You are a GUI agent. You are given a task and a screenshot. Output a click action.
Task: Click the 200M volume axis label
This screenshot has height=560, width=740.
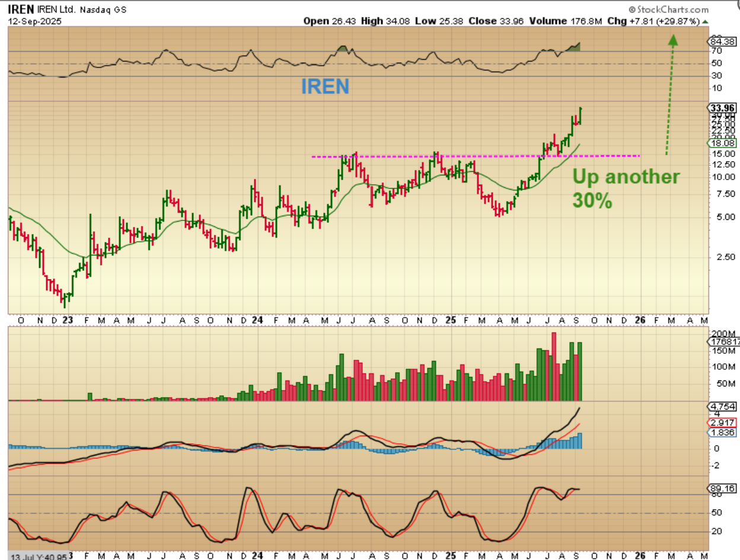pyautogui.click(x=723, y=334)
